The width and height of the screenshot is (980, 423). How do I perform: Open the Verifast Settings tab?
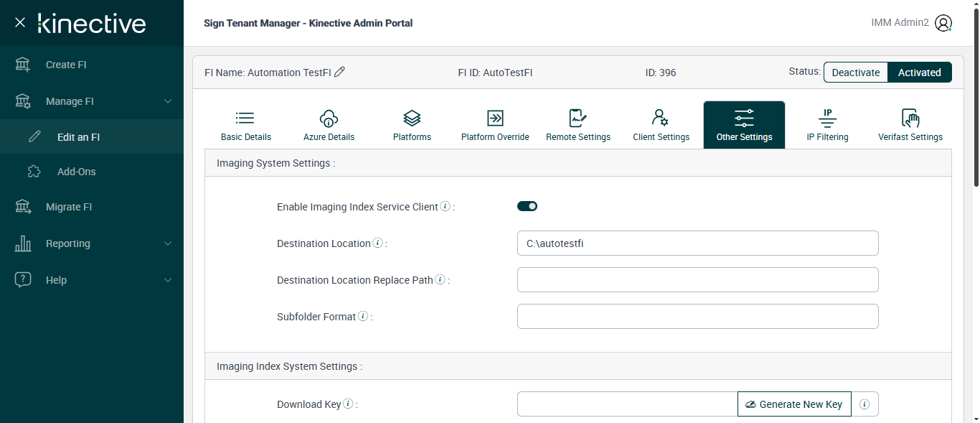(910, 125)
